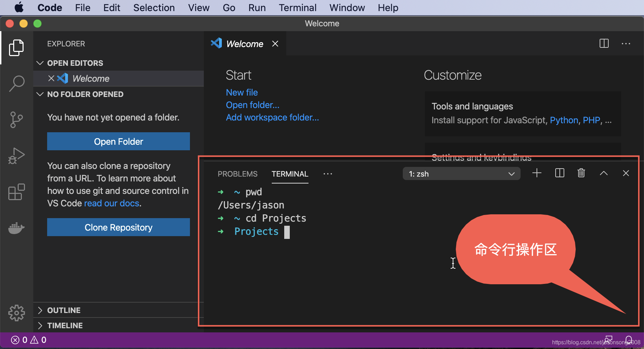Show errors and warnings in status bar

(29, 340)
